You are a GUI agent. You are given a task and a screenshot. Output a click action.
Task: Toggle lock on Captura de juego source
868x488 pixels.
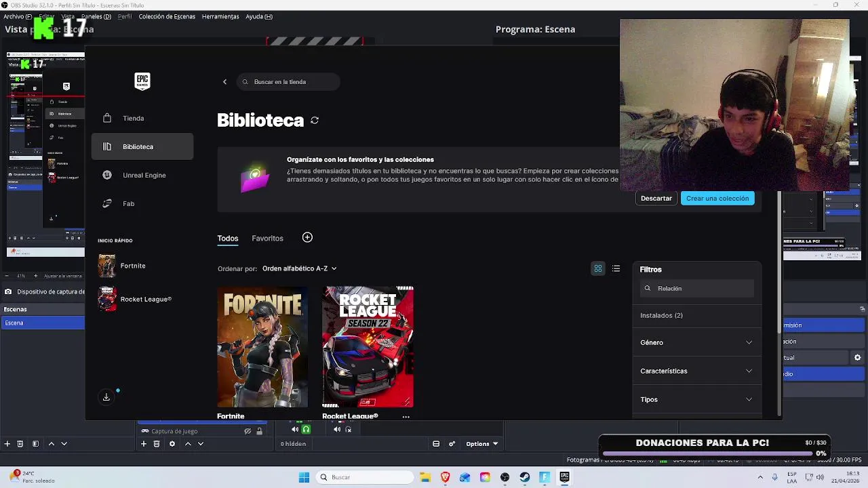[259, 431]
